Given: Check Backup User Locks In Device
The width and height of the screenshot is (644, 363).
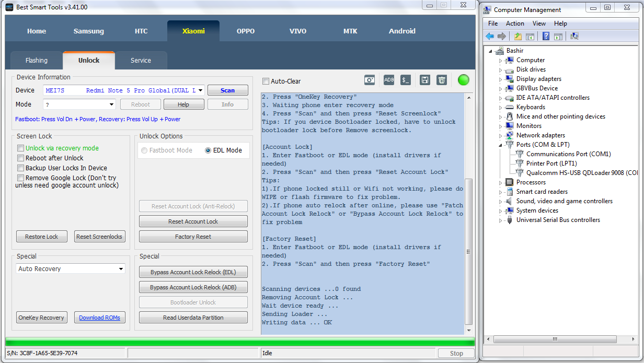Looking at the screenshot, I should [x=21, y=168].
